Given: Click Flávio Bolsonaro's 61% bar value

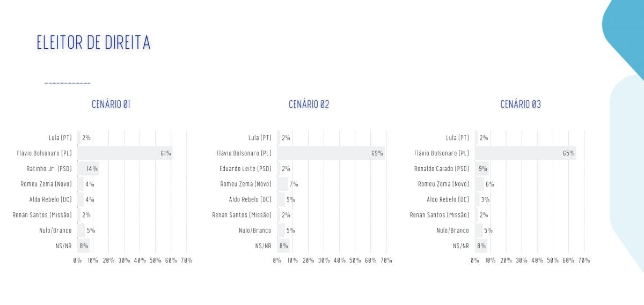Looking at the screenshot, I should point(165,153).
